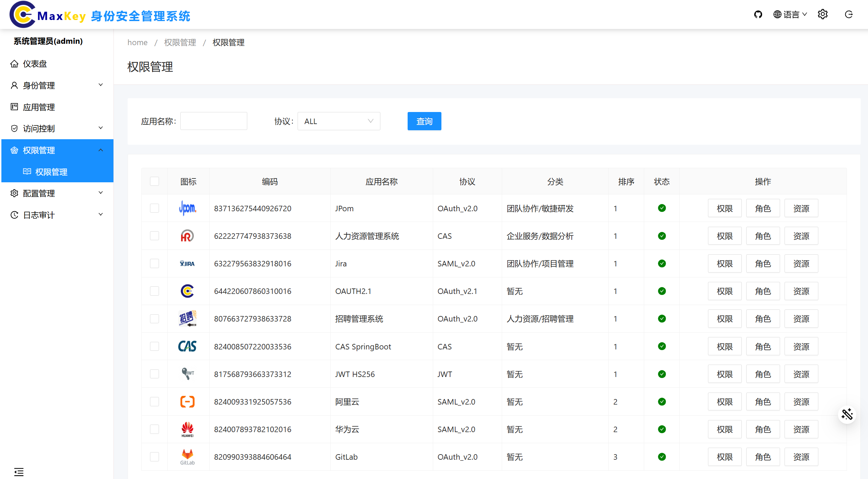Click the settings gear icon in header
Screen dimensions: 868x479
822,14
